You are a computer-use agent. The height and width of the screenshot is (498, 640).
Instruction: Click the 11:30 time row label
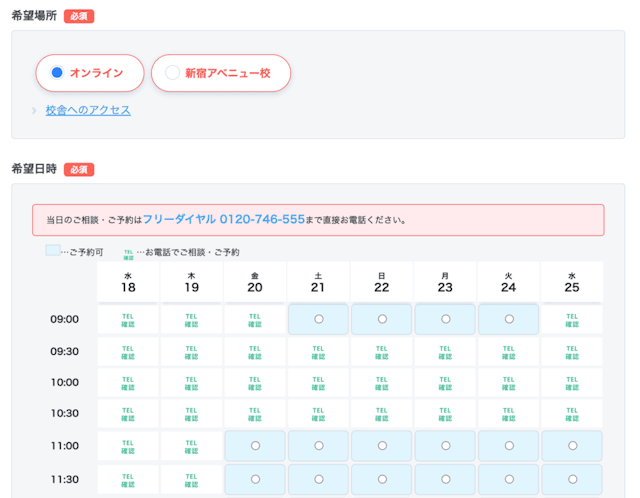click(x=64, y=479)
